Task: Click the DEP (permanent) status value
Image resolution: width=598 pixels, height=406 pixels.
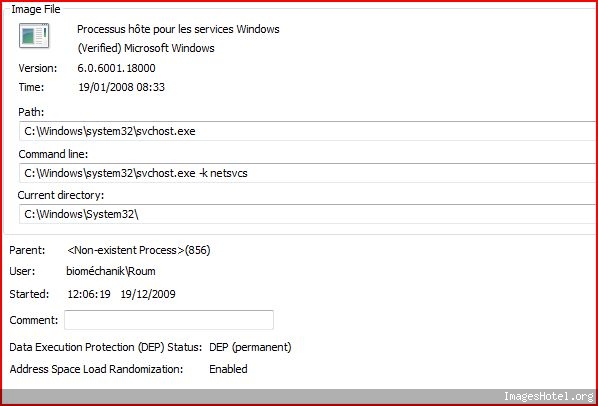Action: point(250,347)
